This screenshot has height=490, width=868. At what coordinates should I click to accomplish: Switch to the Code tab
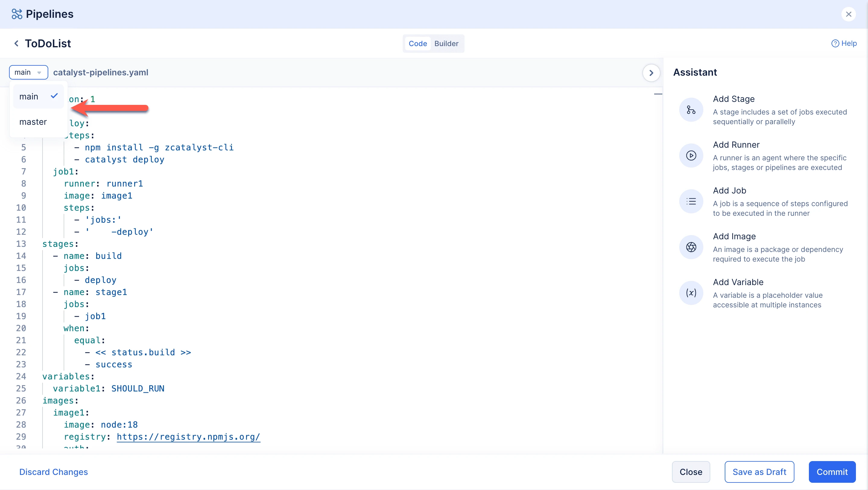click(417, 43)
